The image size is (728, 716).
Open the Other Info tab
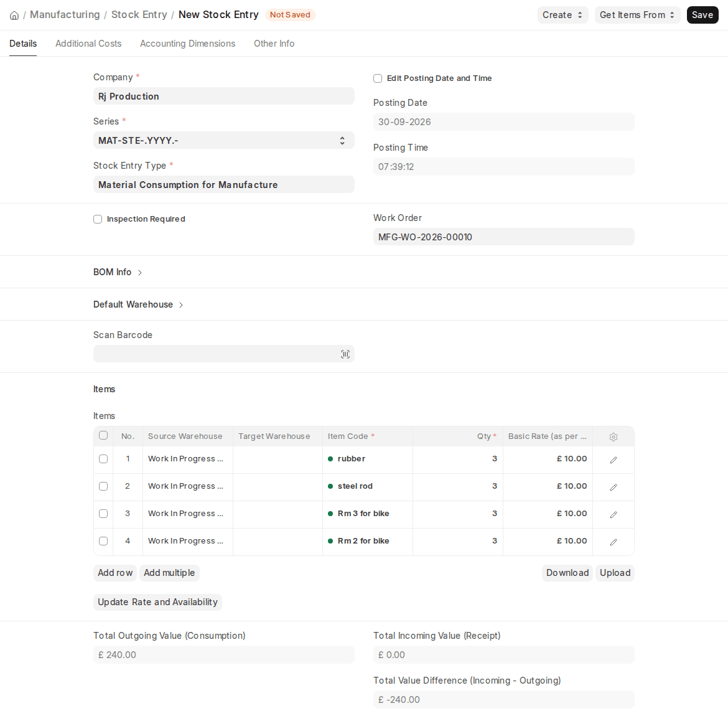click(274, 44)
